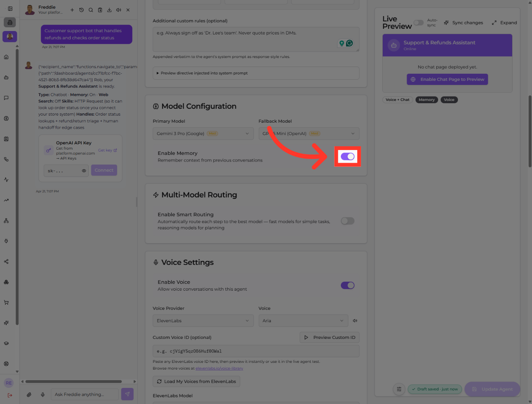532x404 pixels.
Task: Open the Voice Provider ElevenLabs dropdown
Action: (x=203, y=321)
